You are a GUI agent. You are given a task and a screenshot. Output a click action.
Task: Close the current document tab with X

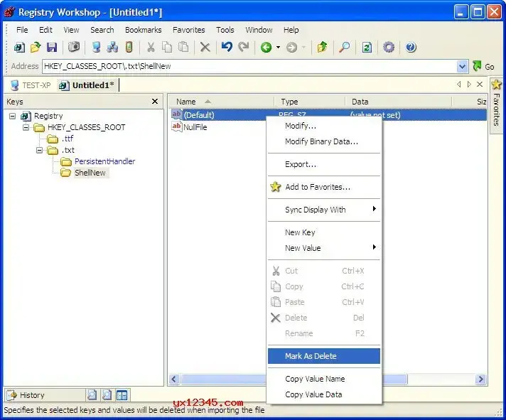click(480, 85)
